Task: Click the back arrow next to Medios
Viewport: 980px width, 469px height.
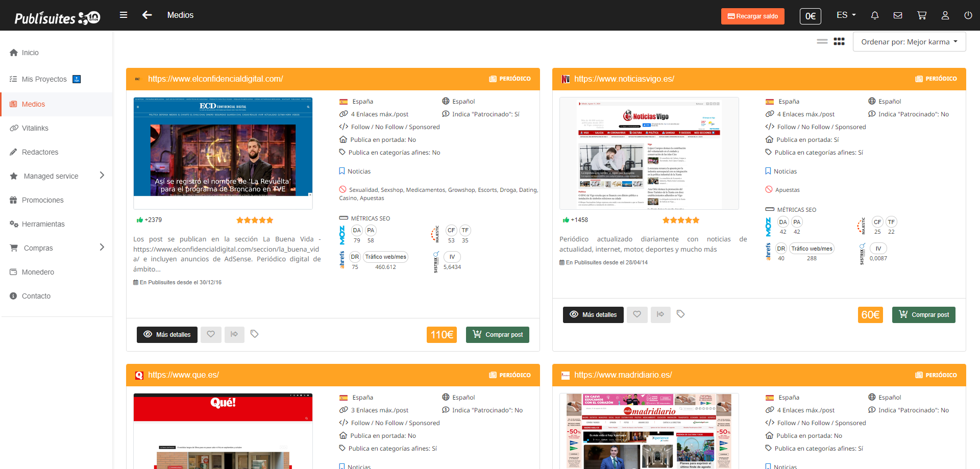Action: click(x=147, y=15)
